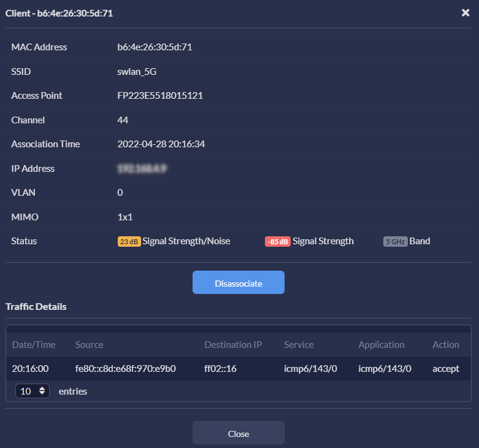This screenshot has height=448, width=479.
Task: Click the 20:16:00 time cell
Action: pyautogui.click(x=30, y=369)
